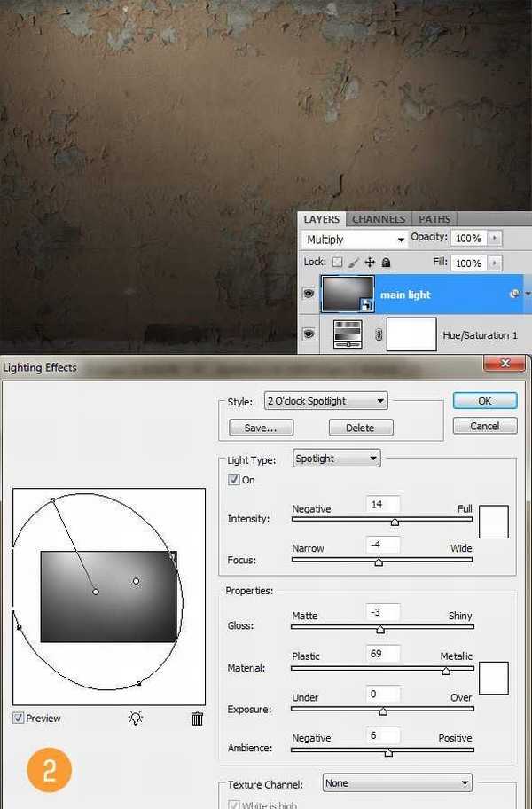Screen dimensions: 532x809
Task: Click the Material value input field
Action: [x=382, y=655]
